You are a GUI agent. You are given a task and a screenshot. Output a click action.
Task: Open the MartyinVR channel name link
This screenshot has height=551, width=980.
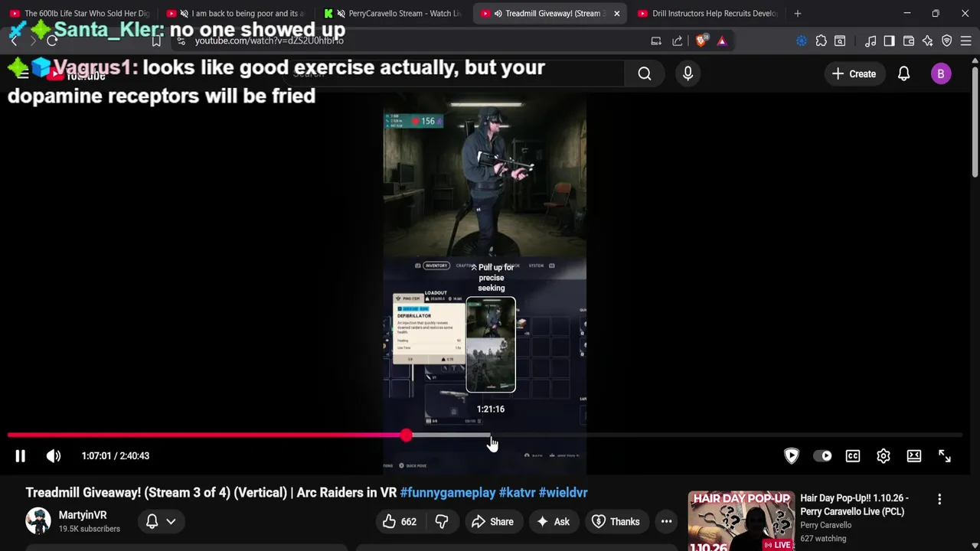coord(83,515)
